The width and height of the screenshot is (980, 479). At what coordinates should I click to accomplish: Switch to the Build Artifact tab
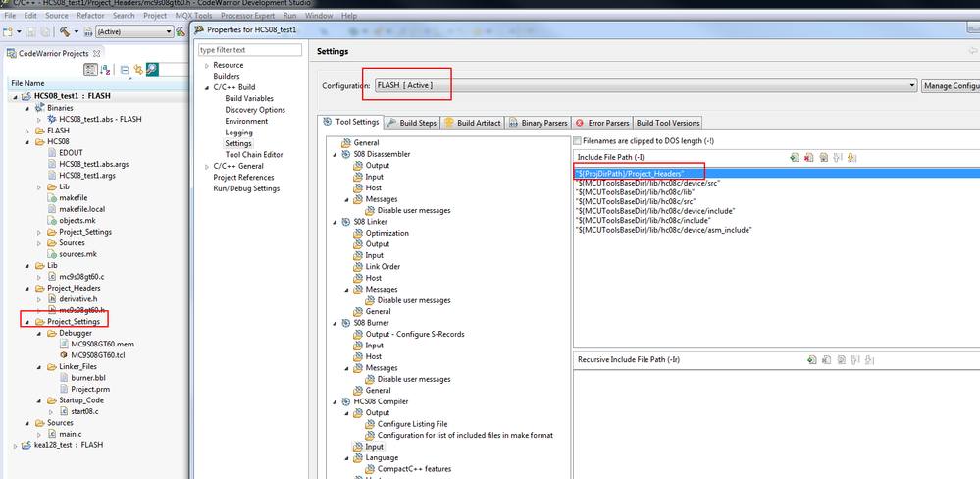pyautogui.click(x=473, y=123)
